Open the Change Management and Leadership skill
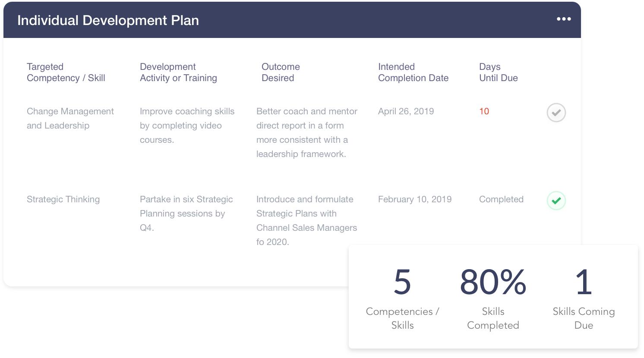 70,118
